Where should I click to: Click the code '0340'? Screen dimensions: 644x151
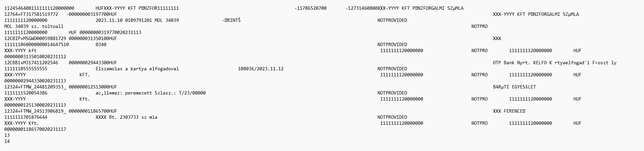pyautogui.click(x=101, y=44)
